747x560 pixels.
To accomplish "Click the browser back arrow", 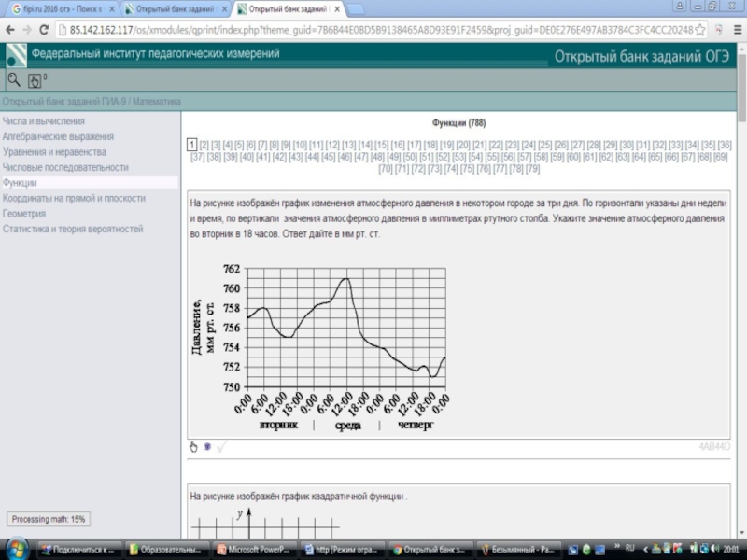I will (8, 30).
